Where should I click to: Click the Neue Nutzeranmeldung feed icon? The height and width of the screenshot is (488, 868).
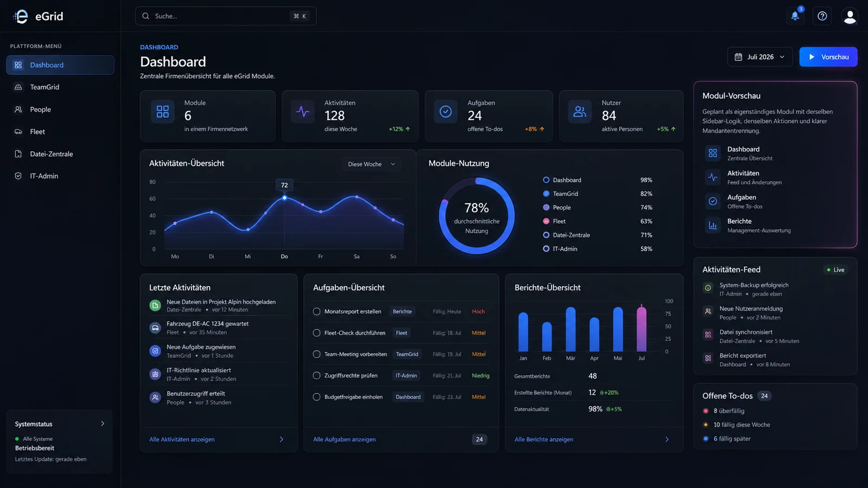(708, 312)
